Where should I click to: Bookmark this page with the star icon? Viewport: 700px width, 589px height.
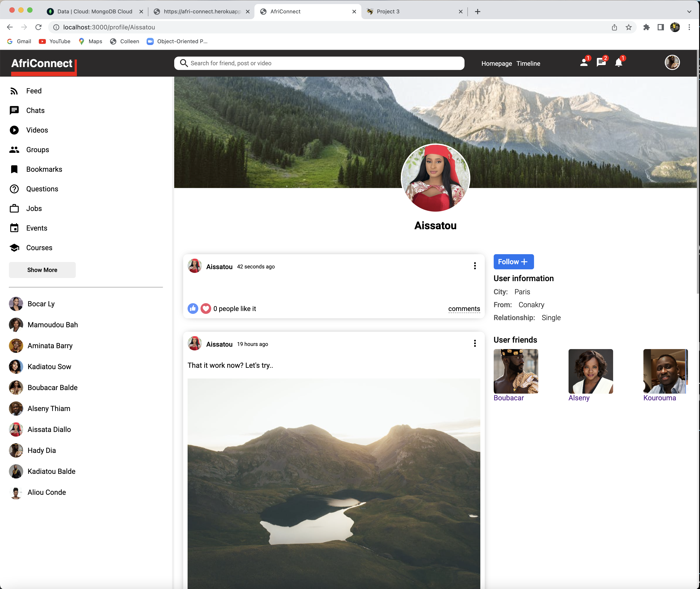point(628,27)
